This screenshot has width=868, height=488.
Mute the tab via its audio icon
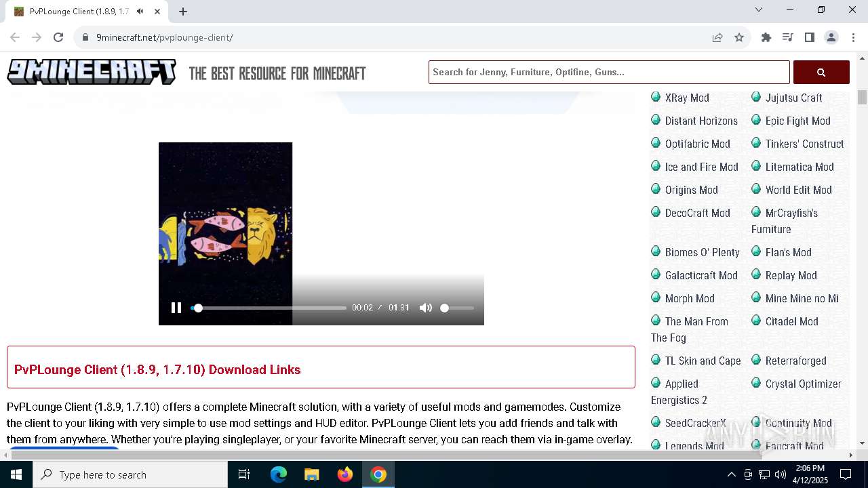coord(140,11)
